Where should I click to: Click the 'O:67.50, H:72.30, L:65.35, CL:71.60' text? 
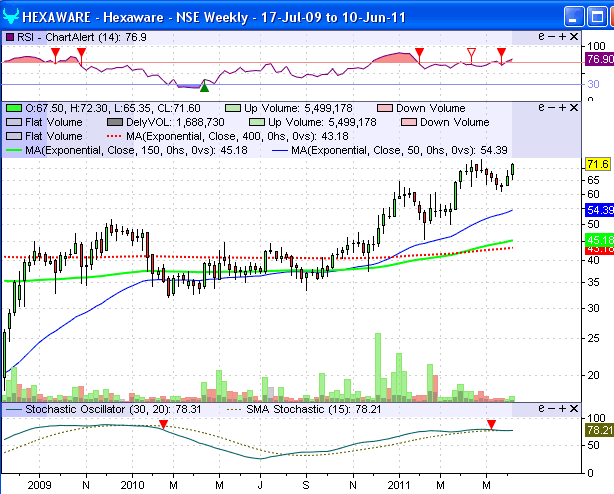tap(113, 108)
